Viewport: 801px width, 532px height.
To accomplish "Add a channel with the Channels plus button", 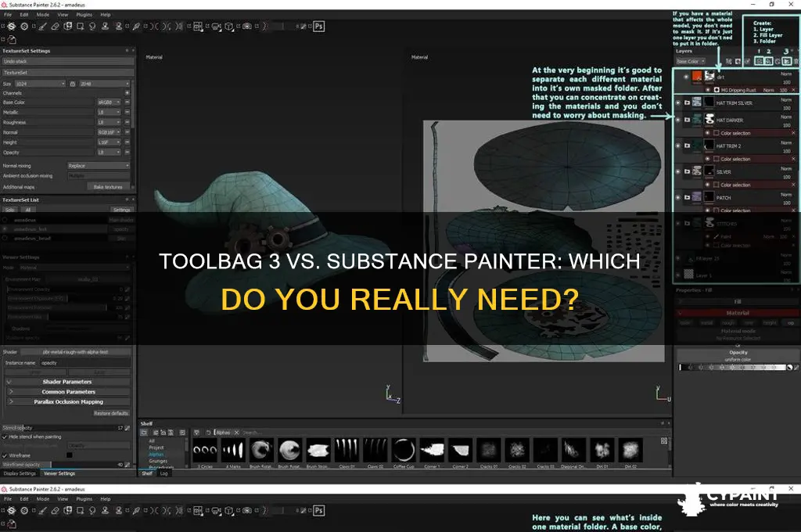I will pyautogui.click(x=128, y=93).
